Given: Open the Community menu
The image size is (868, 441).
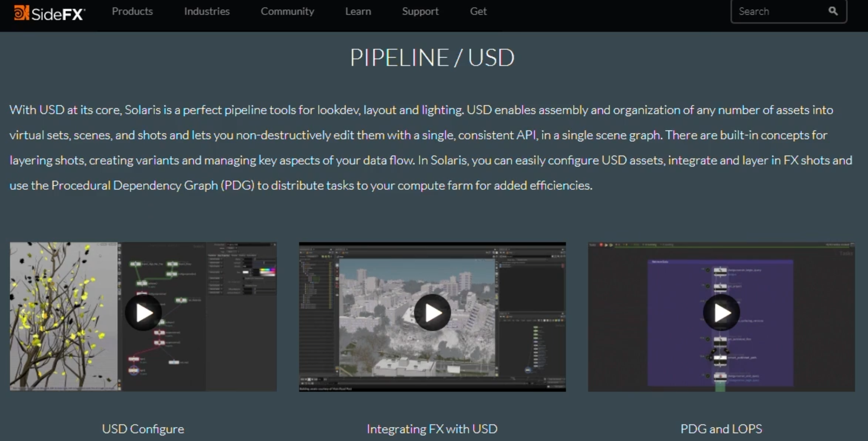Looking at the screenshot, I should 287,11.
